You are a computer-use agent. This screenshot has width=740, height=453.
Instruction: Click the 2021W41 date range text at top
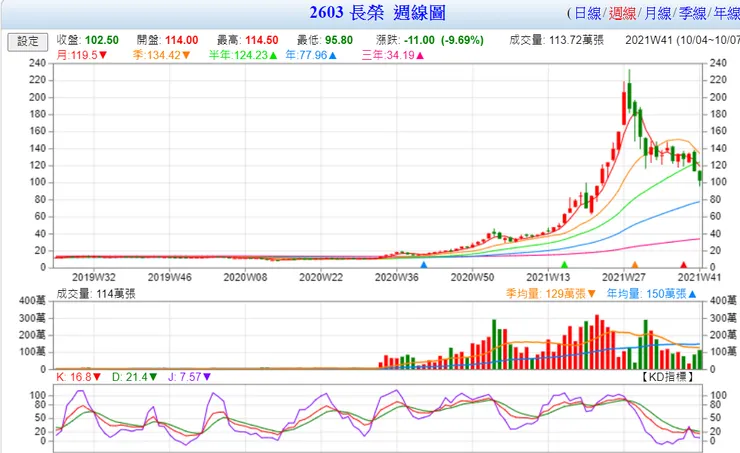682,40
